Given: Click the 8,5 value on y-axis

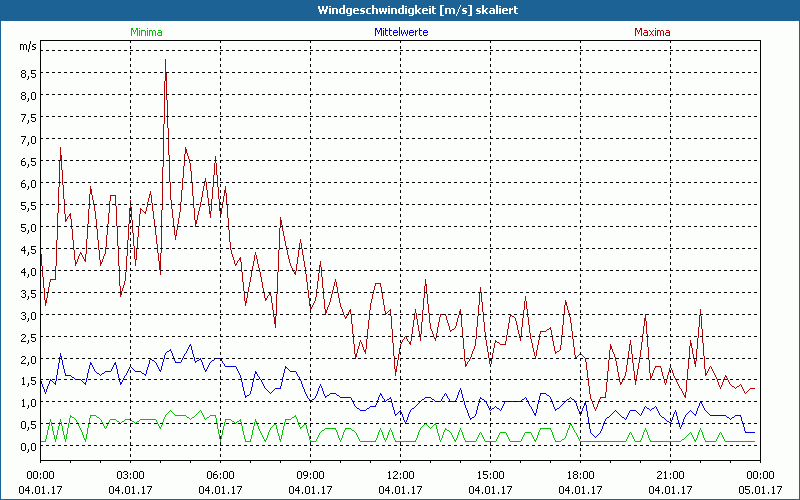Looking at the screenshot, I should 27,73.
